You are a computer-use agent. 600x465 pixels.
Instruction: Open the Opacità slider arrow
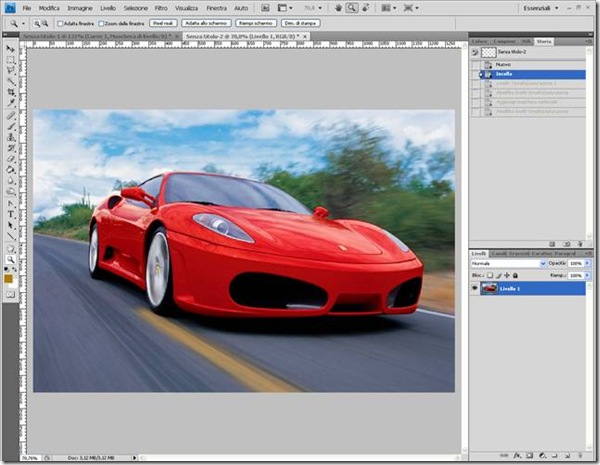587,263
